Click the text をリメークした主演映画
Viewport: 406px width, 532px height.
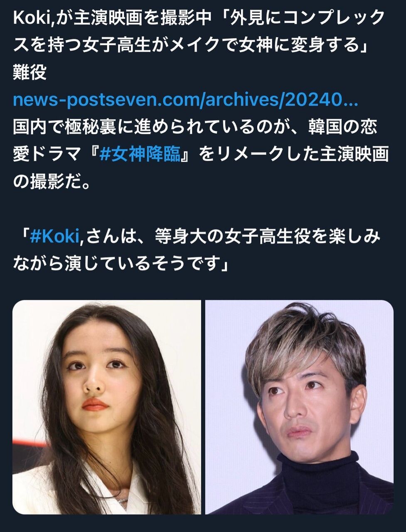(x=293, y=154)
